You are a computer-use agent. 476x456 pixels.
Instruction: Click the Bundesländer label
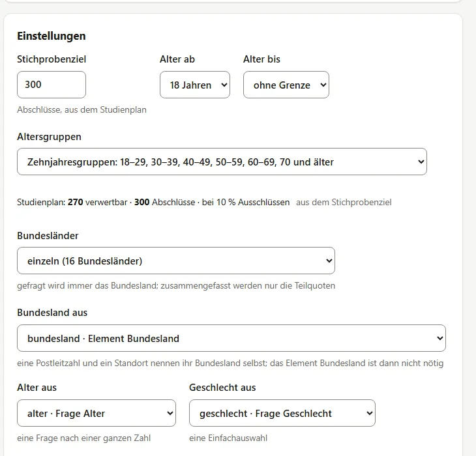(x=48, y=236)
